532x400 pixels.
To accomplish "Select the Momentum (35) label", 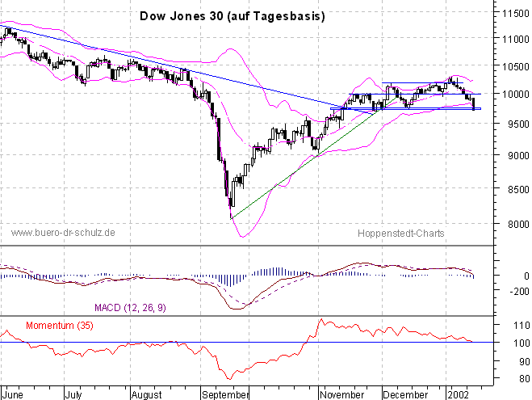I will (x=60, y=326).
